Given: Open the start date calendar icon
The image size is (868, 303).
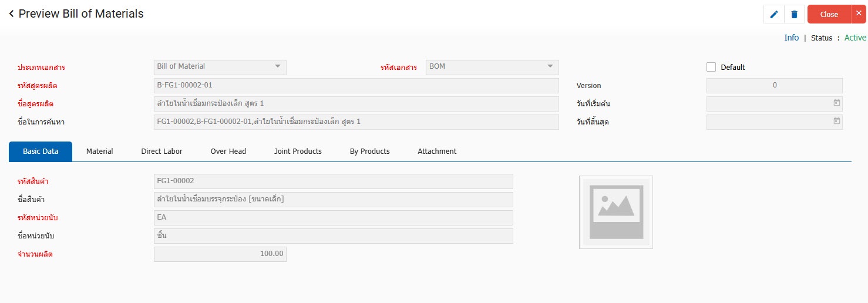Looking at the screenshot, I should click(x=836, y=103).
